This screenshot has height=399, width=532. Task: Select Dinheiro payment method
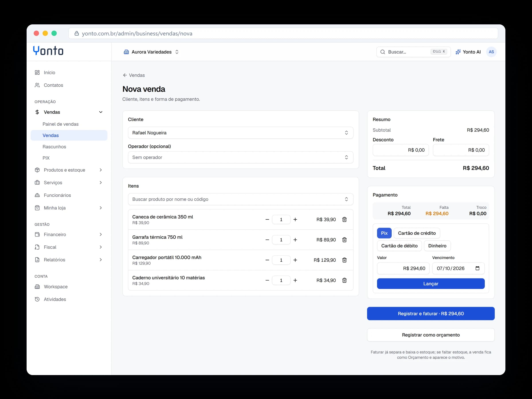pyautogui.click(x=437, y=246)
